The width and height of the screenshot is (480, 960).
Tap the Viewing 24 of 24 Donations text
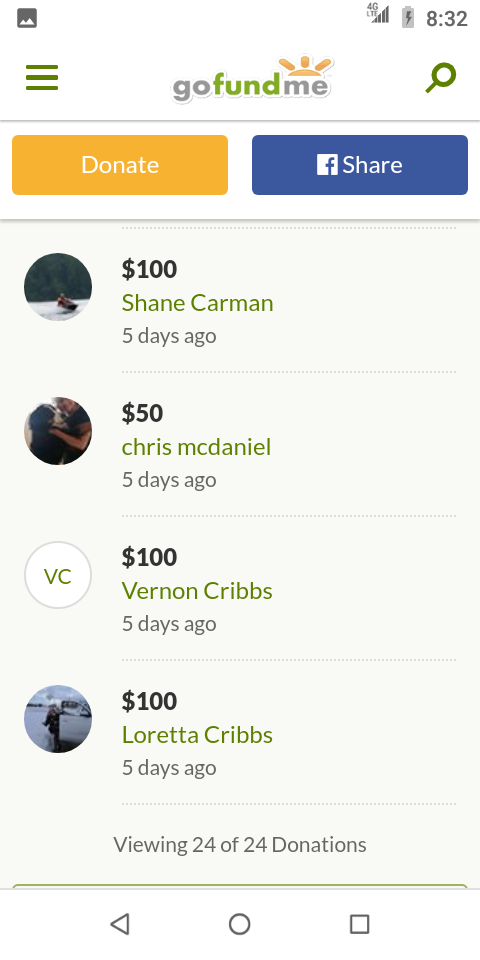click(240, 844)
